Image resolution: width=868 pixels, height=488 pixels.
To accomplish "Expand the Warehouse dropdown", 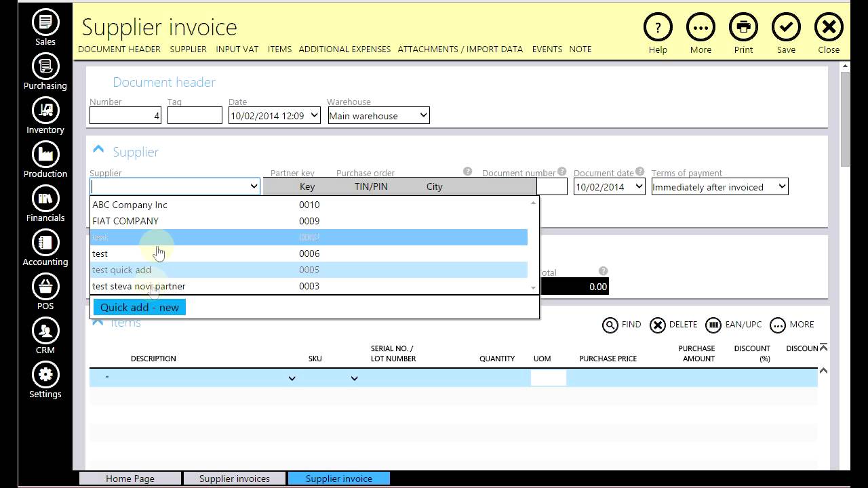I will point(423,116).
